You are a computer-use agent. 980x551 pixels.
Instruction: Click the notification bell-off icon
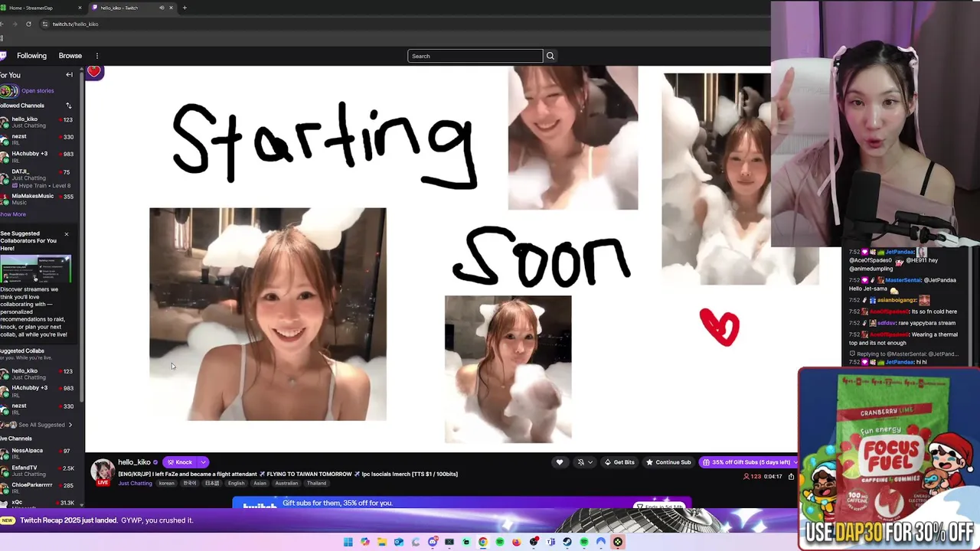point(580,462)
